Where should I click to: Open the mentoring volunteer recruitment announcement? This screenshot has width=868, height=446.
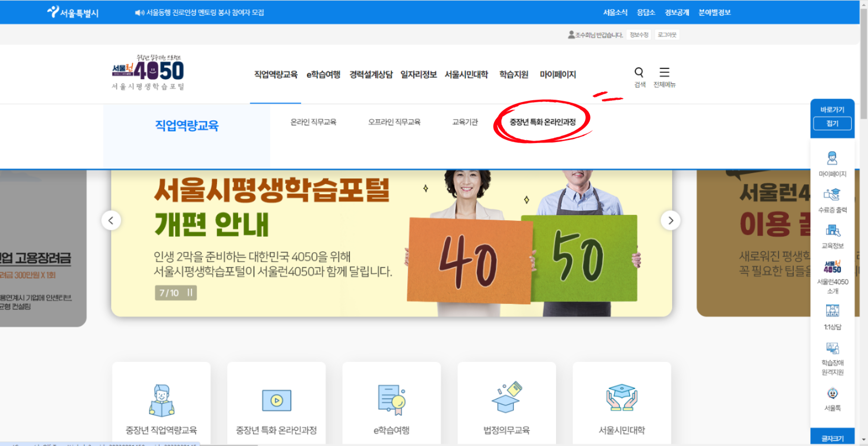(205, 13)
